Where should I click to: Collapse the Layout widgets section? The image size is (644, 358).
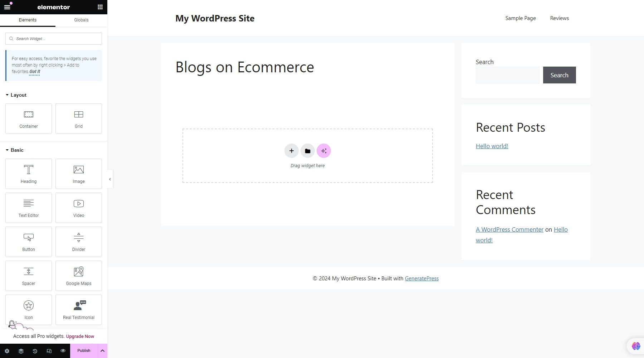pyautogui.click(x=6, y=95)
